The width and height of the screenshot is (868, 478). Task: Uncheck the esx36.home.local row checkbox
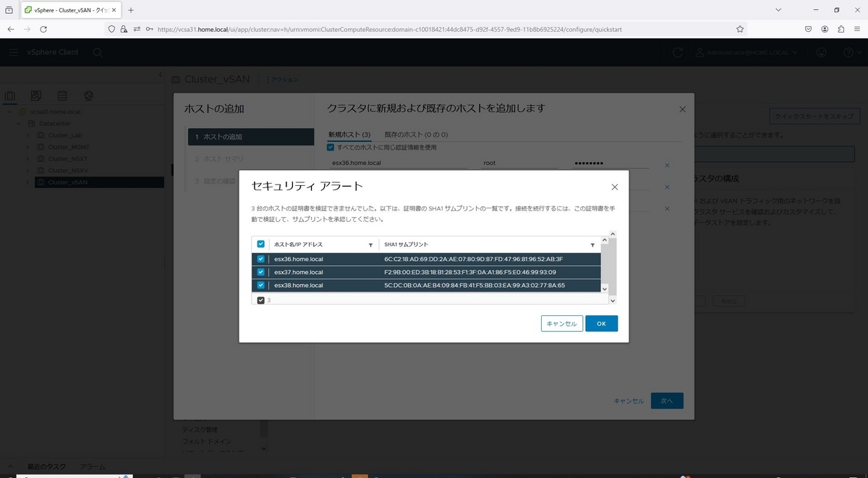point(260,259)
